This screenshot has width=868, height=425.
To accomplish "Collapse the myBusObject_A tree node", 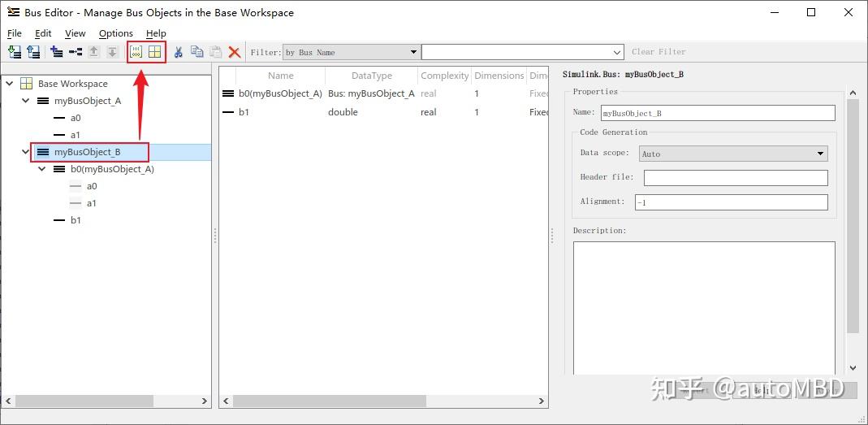I will [x=26, y=101].
